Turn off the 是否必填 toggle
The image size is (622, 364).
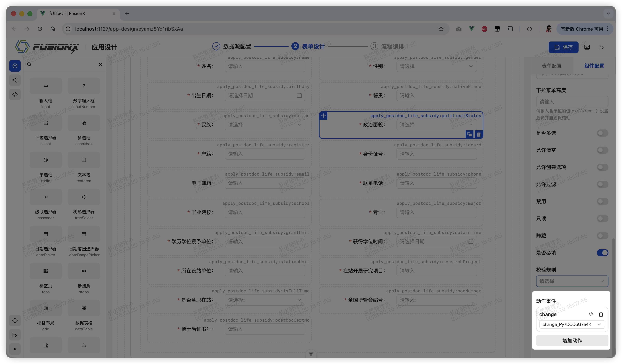pyautogui.click(x=602, y=253)
